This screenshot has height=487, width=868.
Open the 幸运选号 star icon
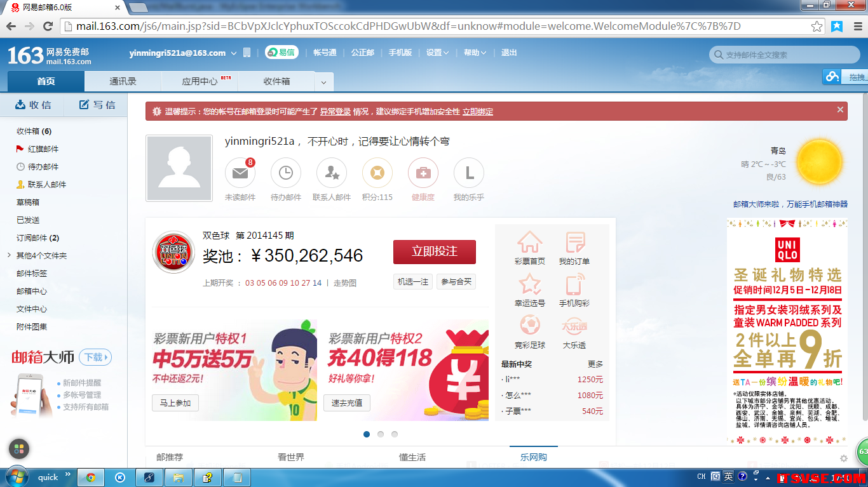[x=529, y=284]
